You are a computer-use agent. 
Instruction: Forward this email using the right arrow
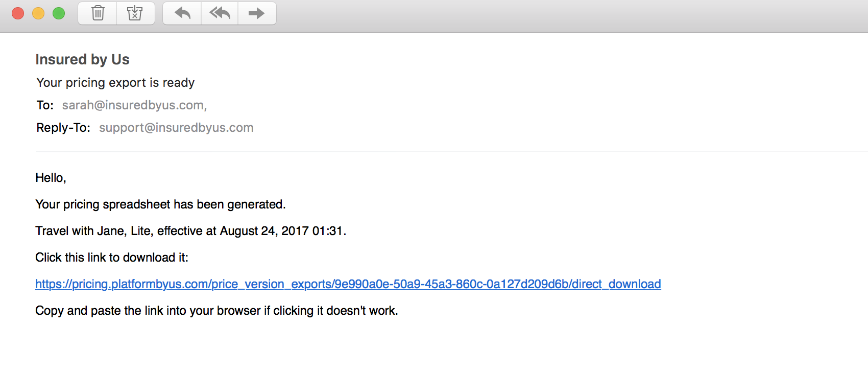(256, 13)
